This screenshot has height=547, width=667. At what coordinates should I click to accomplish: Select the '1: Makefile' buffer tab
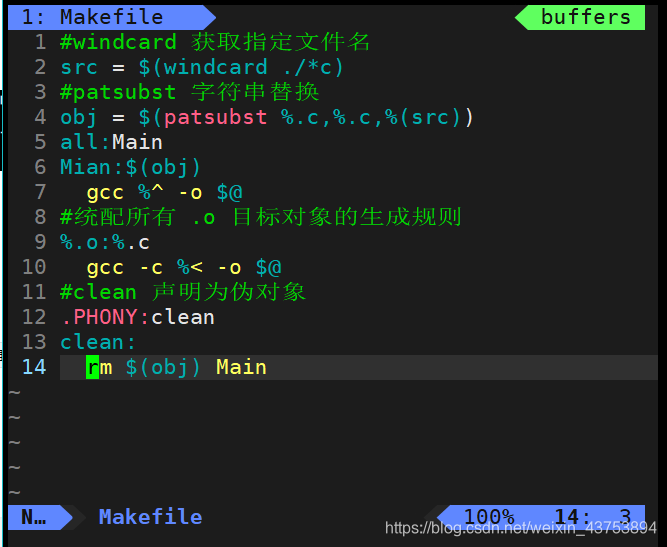point(111,17)
